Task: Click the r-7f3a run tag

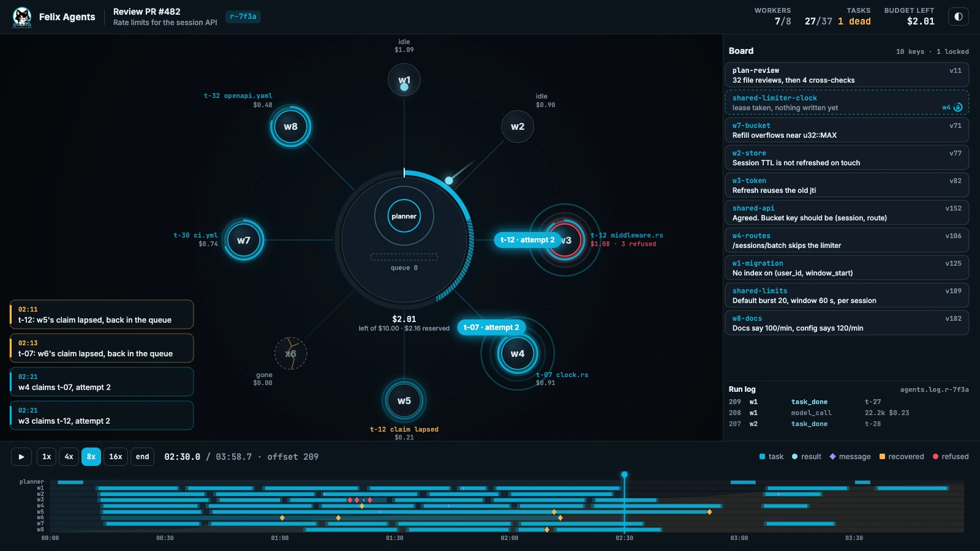Action: pyautogui.click(x=243, y=17)
